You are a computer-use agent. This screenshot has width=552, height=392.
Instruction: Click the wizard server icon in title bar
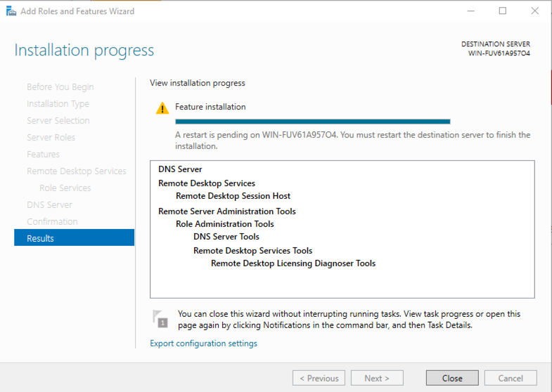pos(11,11)
